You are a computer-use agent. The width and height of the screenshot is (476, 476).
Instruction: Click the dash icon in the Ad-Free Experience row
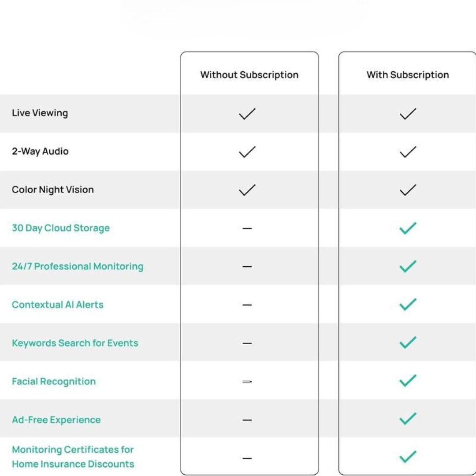[x=247, y=420]
